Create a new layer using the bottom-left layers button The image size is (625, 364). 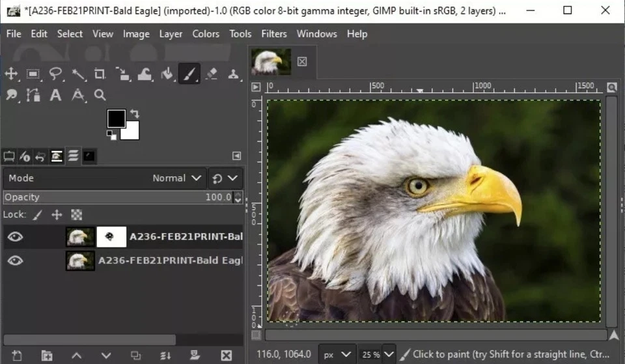[x=17, y=355]
